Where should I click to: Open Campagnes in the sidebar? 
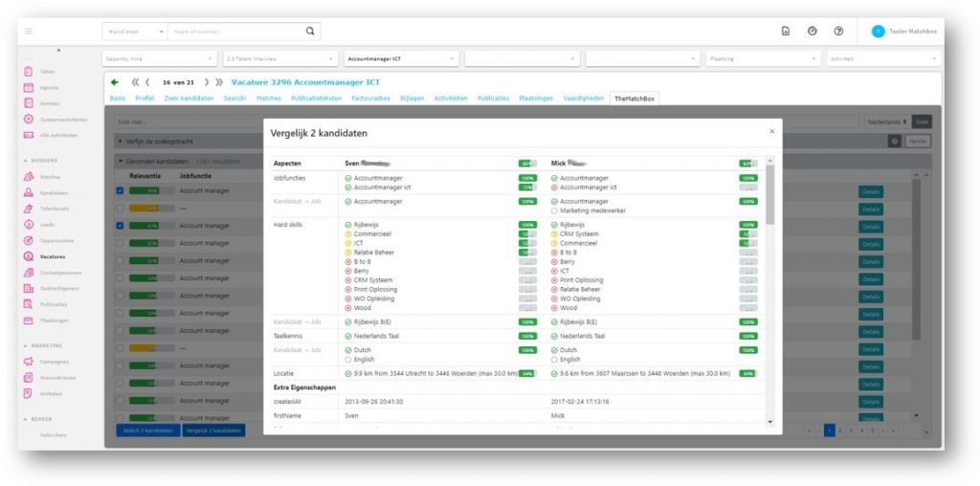(54, 363)
